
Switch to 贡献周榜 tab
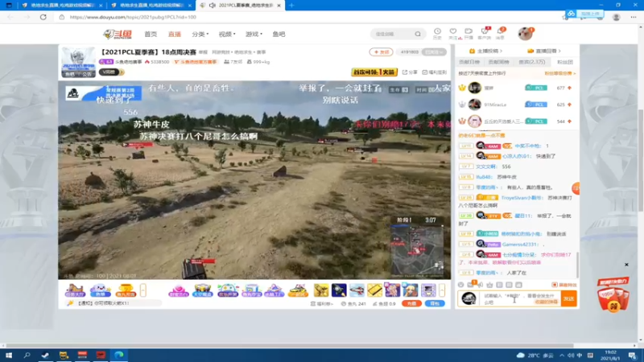tap(498, 62)
